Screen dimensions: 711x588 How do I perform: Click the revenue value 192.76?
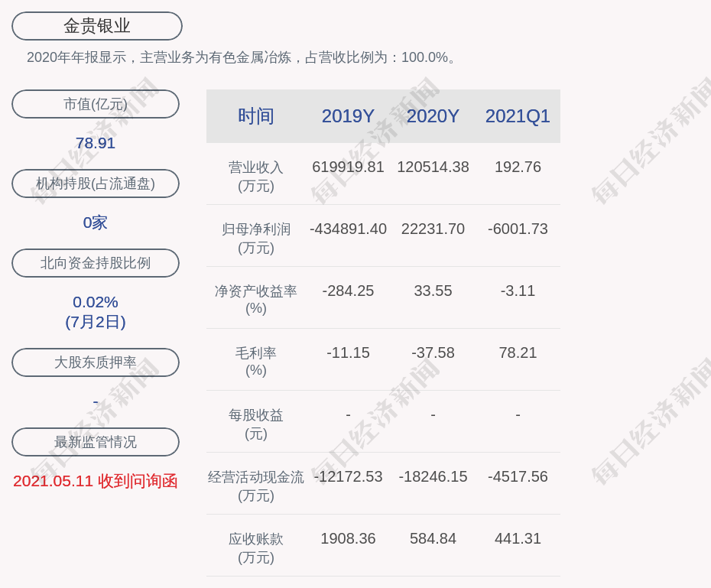pos(518,167)
